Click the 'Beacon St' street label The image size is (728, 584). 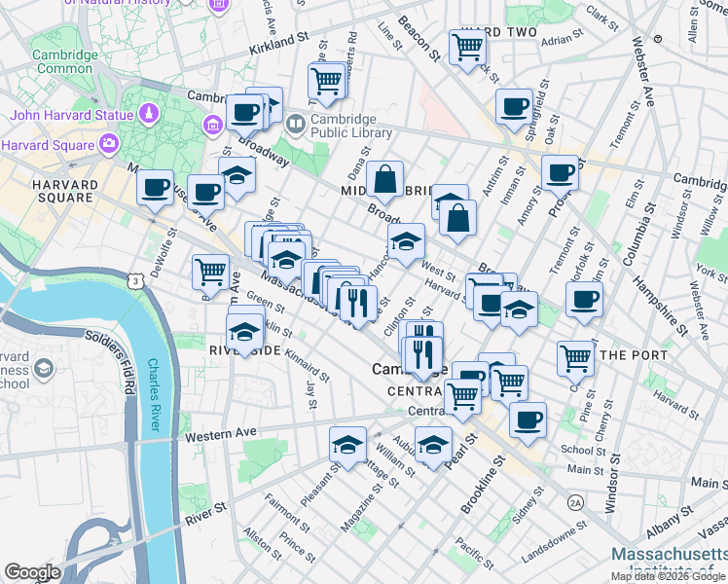click(x=419, y=39)
